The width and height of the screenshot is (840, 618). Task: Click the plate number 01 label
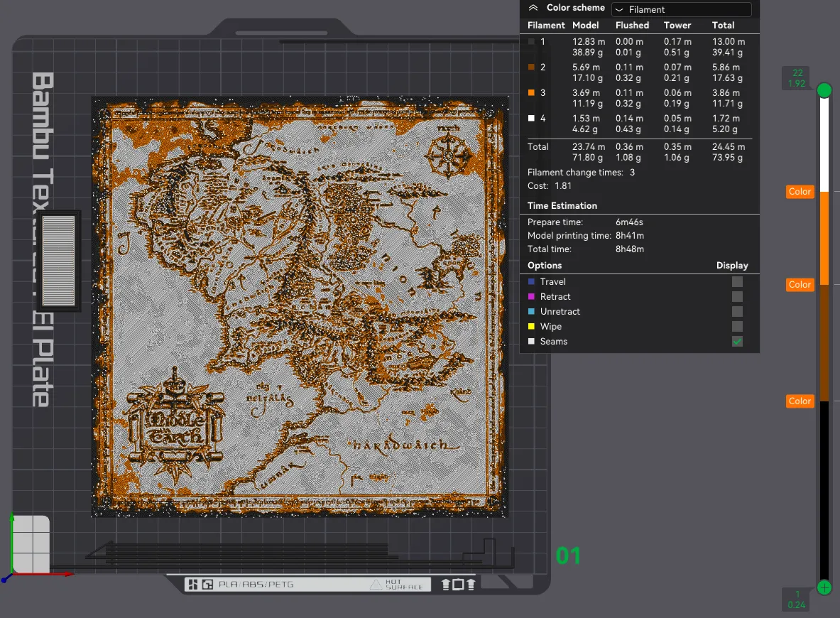click(x=568, y=555)
